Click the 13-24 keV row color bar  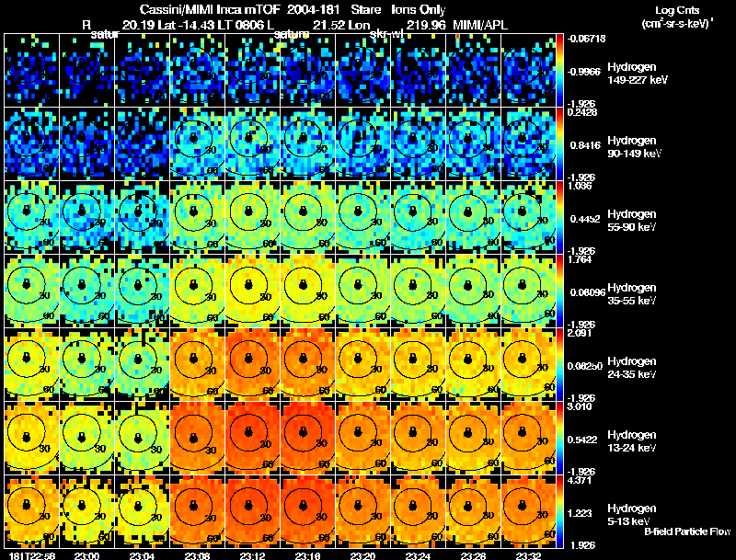click(x=559, y=438)
